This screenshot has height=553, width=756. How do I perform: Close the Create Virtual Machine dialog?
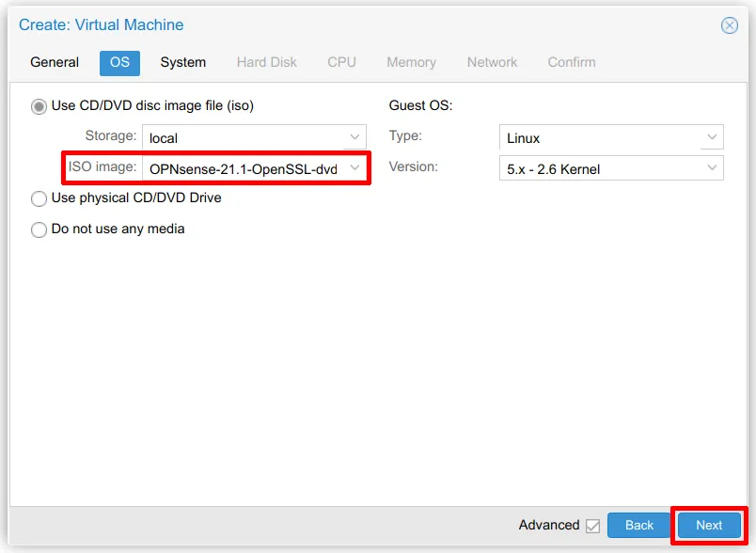tap(730, 25)
